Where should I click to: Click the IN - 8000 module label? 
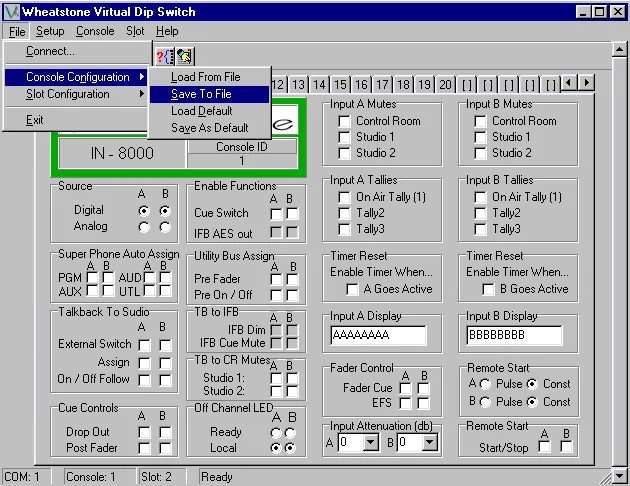122,153
